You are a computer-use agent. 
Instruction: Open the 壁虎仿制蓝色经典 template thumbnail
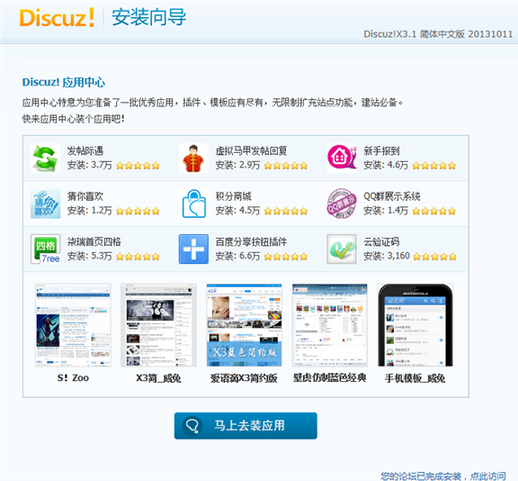[x=330, y=325]
